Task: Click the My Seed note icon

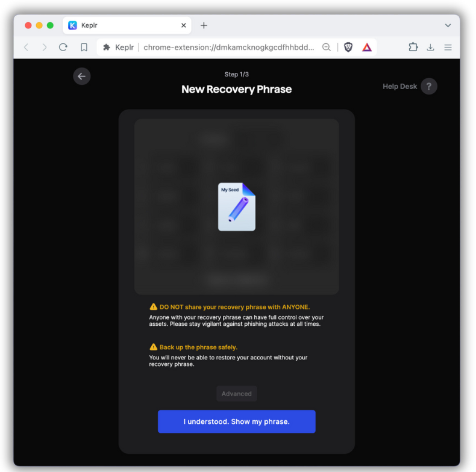Action: tap(237, 206)
